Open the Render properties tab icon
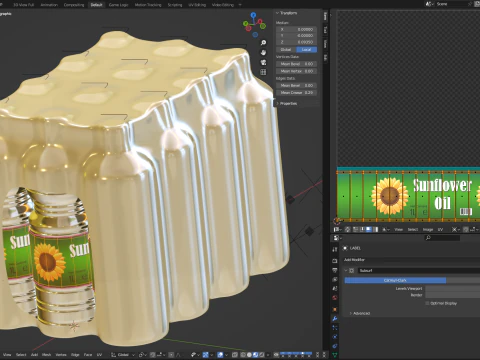Screen dimensions: 480x360 [x=335, y=260]
